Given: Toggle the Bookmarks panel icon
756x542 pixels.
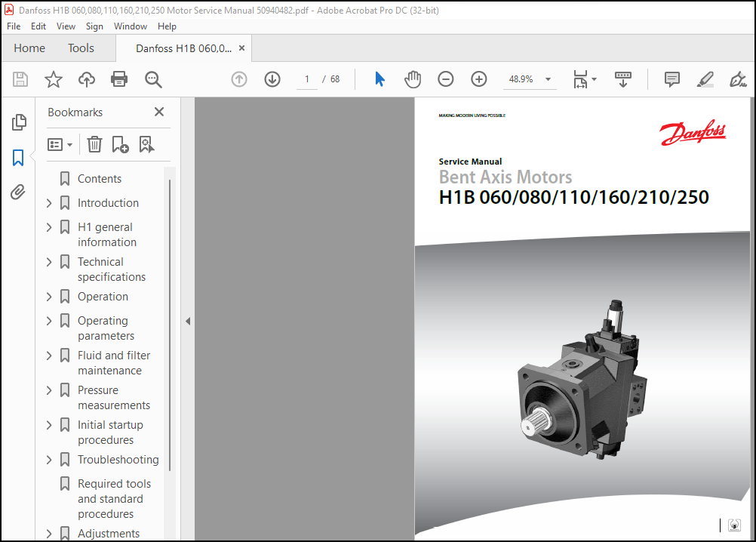Looking at the screenshot, I should (18, 158).
